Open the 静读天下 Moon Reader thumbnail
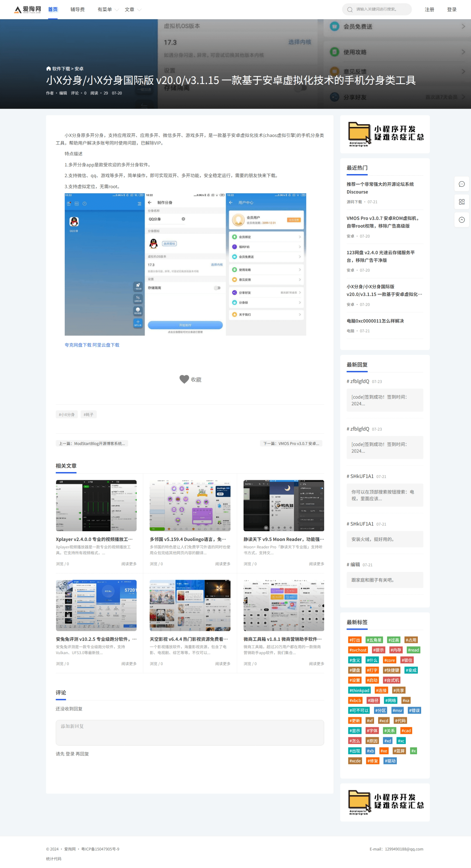The width and height of the screenshot is (471, 868). coord(284,505)
